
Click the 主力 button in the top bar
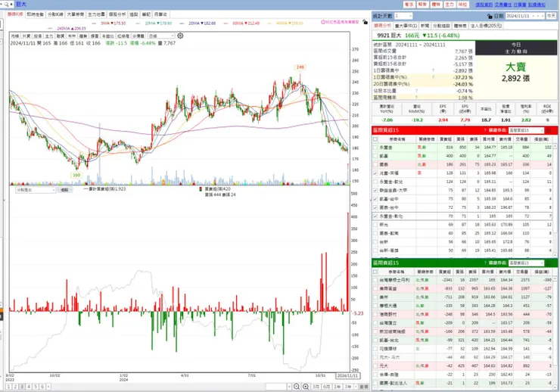450,5
